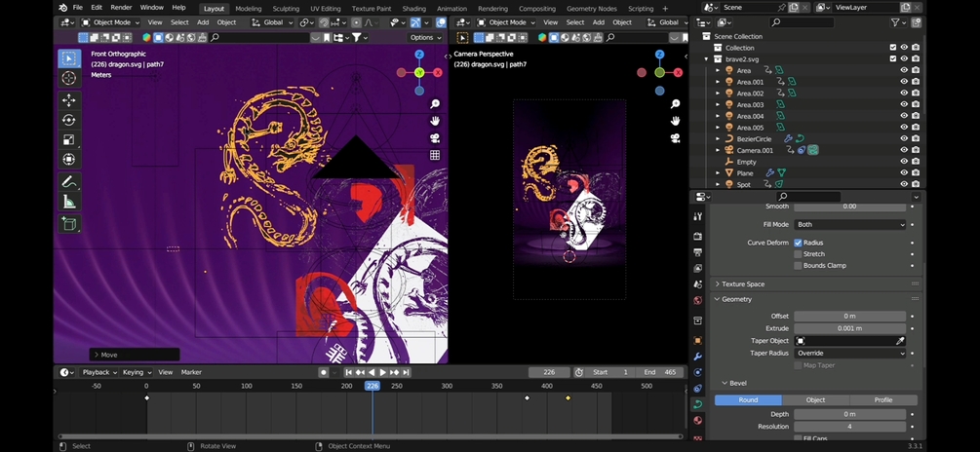Click pan hand icon in Front Orthographic viewport
This screenshot has width=980, height=452.
pos(435,121)
